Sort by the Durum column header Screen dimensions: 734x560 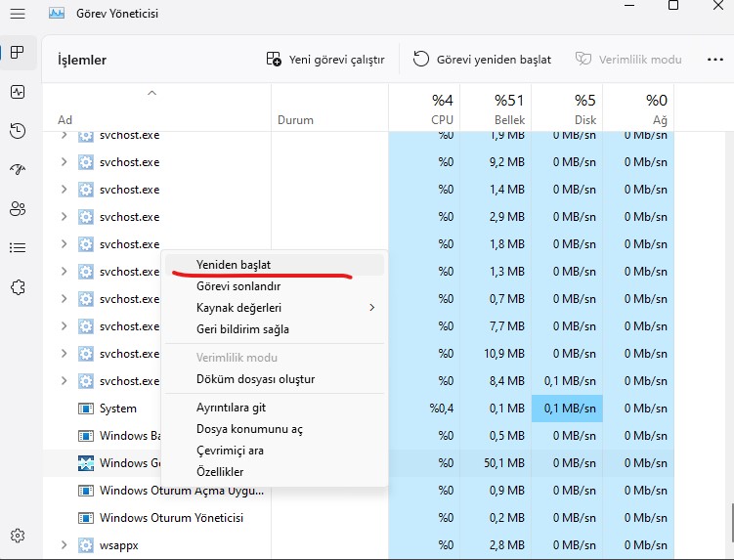pyautogui.click(x=329, y=108)
